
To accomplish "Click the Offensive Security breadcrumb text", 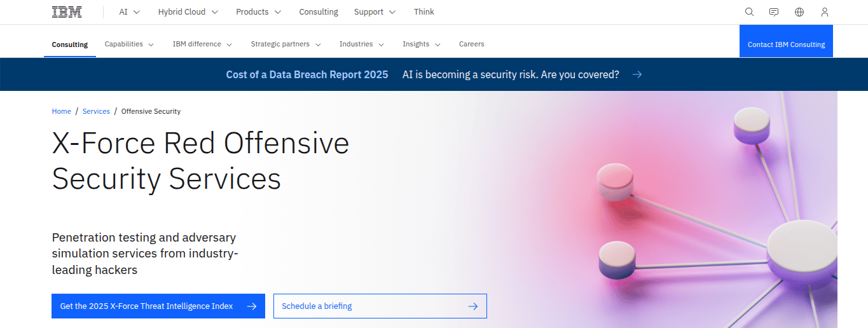I will tap(151, 111).
